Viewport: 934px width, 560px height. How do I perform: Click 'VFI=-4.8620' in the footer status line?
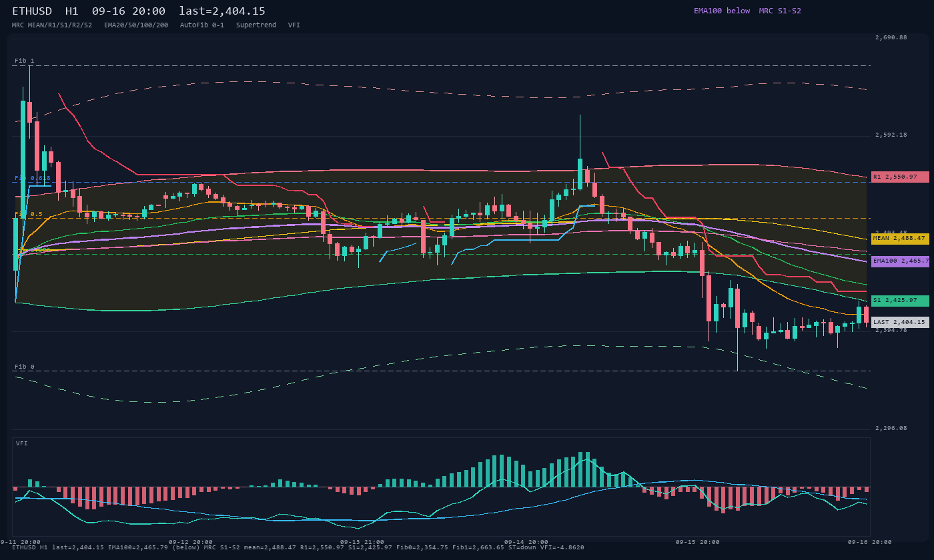[562, 547]
